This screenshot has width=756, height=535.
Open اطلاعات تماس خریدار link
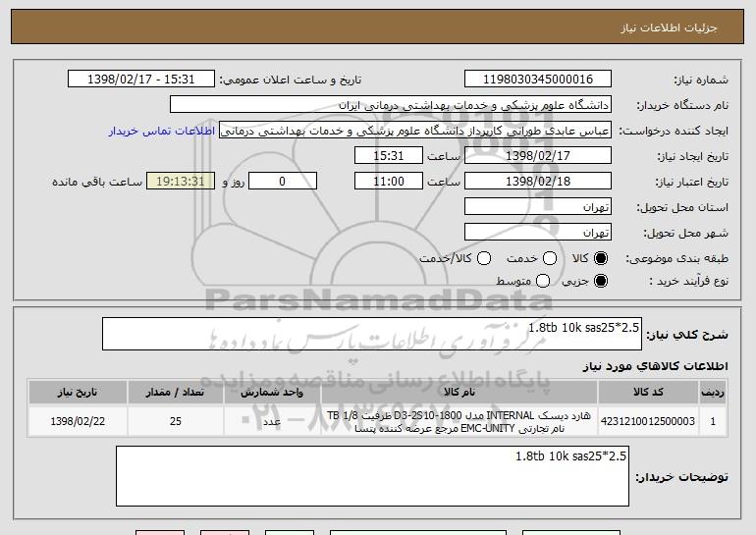coord(162,131)
